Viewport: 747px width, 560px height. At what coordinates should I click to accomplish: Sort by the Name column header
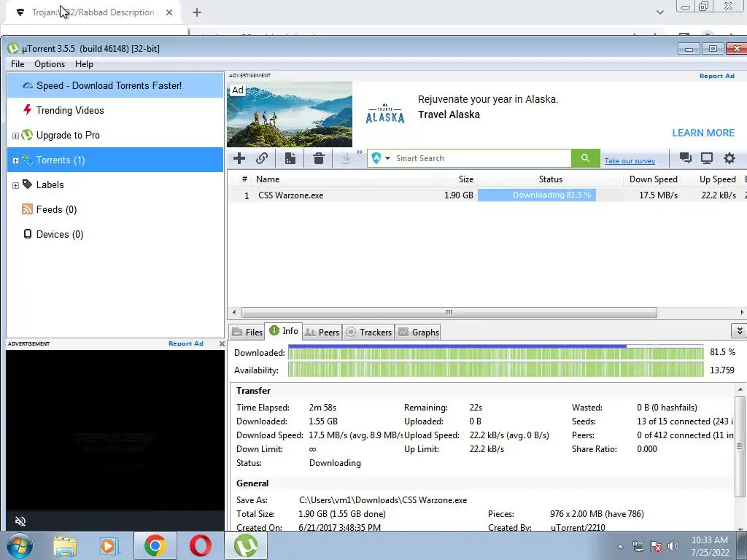click(343, 179)
